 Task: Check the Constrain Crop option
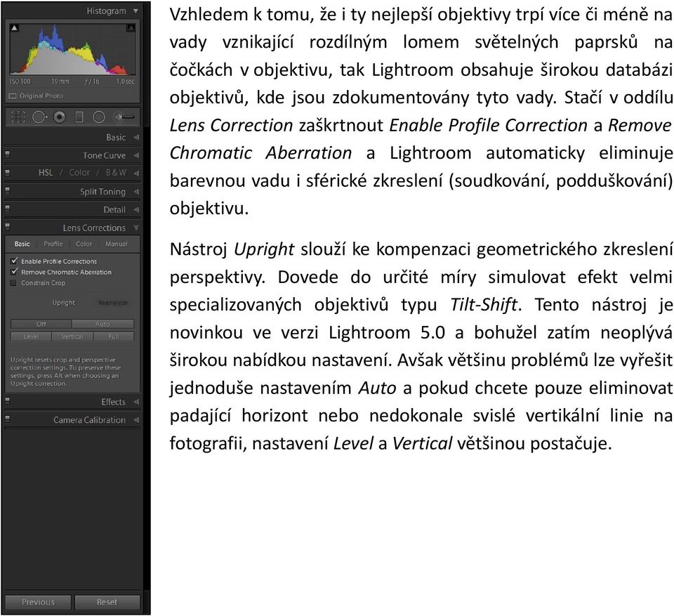(14, 283)
